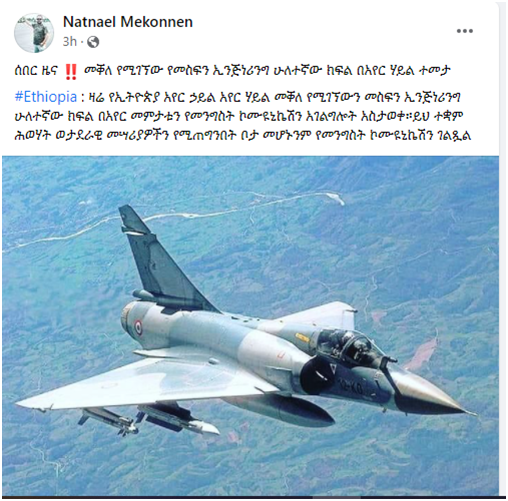Screen dimensions: 508x501
Task: Click the missile under the jet's wing
Action: tap(108, 421)
